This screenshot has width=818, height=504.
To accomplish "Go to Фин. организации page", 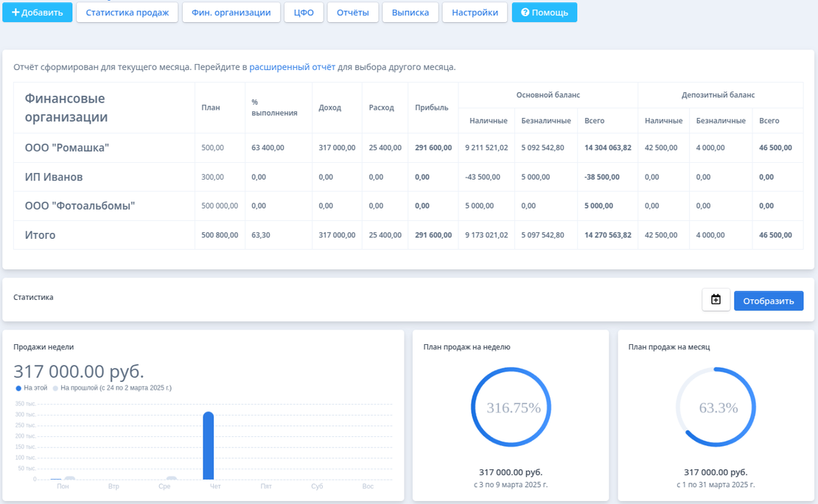I will coord(231,13).
